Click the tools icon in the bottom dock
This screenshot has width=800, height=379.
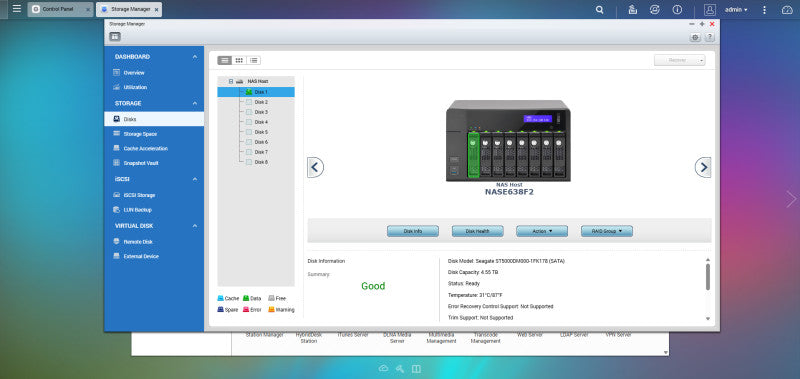[400, 368]
